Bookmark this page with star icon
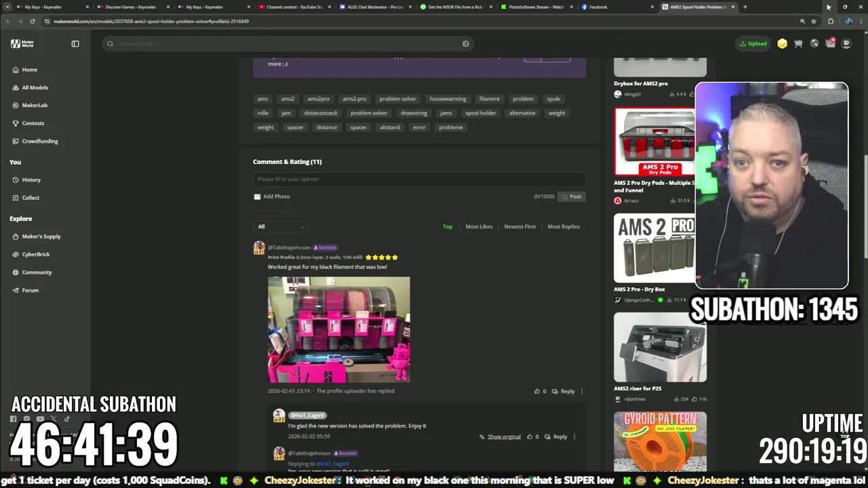868x488 pixels. point(814,21)
